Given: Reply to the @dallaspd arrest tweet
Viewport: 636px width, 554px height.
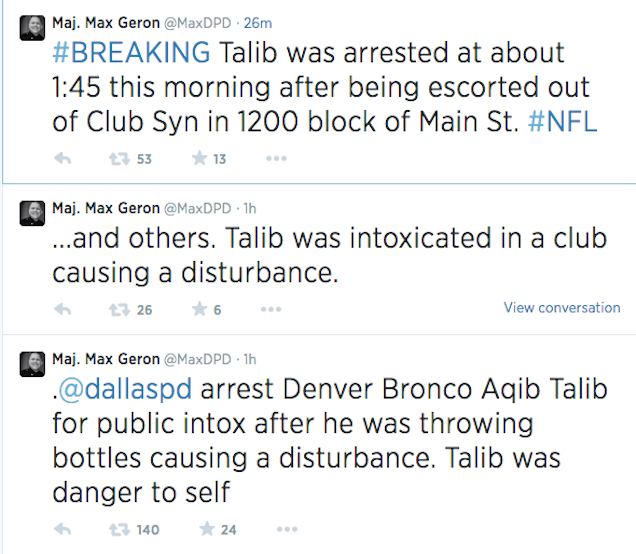Looking at the screenshot, I should coord(62,529).
